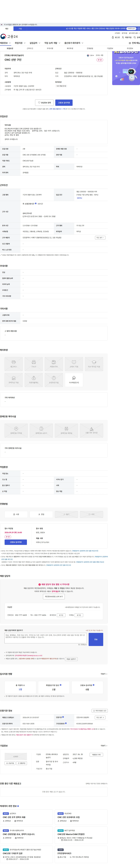Expand the 직업 능력 개발 menu
Viewport: 140px width, 868px height.
coord(53,43)
